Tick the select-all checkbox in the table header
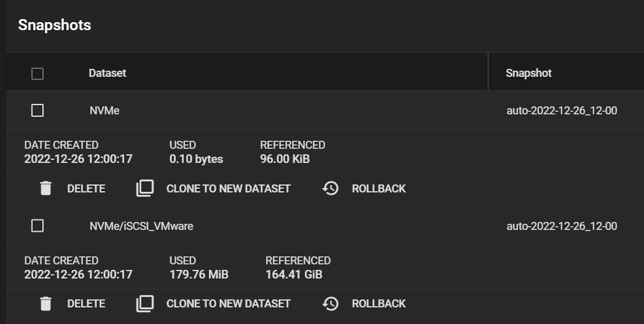Viewport: 644px width, 324px height. [37, 74]
